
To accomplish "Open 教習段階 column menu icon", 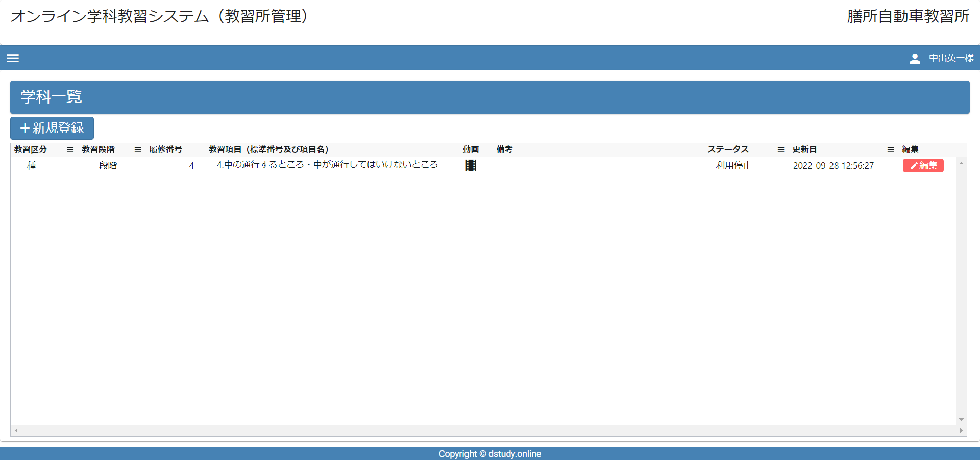I will 138,149.
